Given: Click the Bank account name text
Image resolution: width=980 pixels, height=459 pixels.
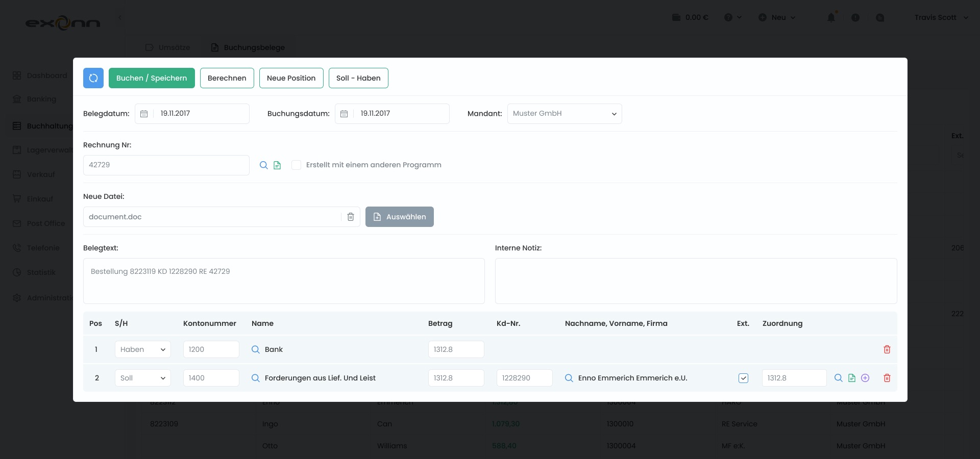Looking at the screenshot, I should (x=274, y=349).
